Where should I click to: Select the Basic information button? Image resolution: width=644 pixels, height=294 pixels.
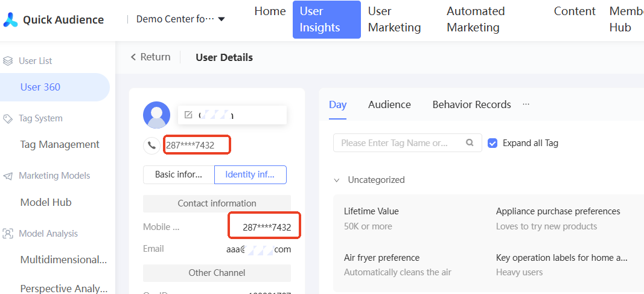tap(179, 174)
